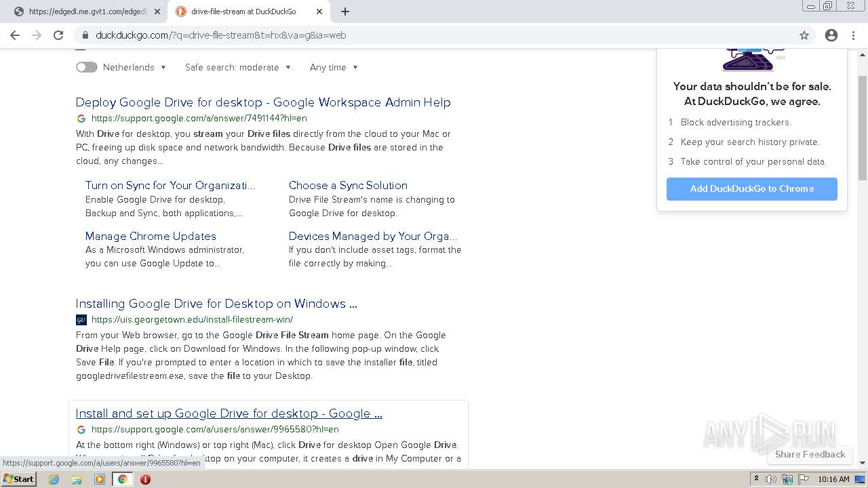Open Installing Google Drive for Desktop on Windows
Screen dimensions: 868x488
pos(216,304)
